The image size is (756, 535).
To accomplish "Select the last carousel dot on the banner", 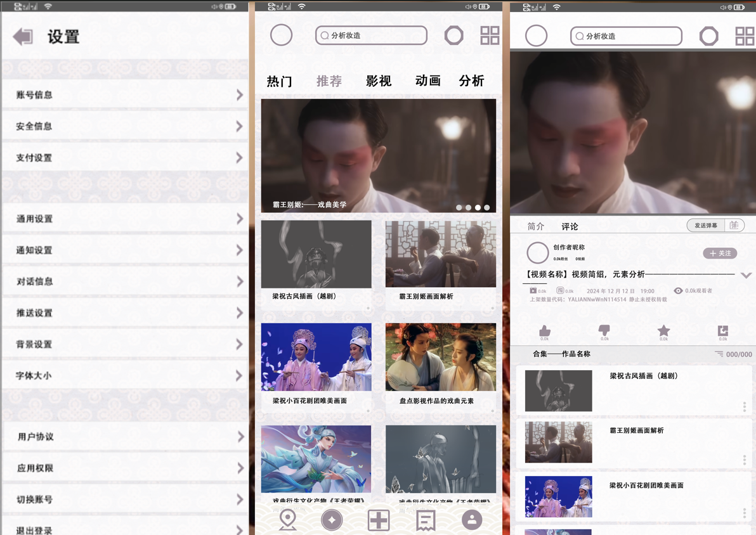I will coord(487,208).
